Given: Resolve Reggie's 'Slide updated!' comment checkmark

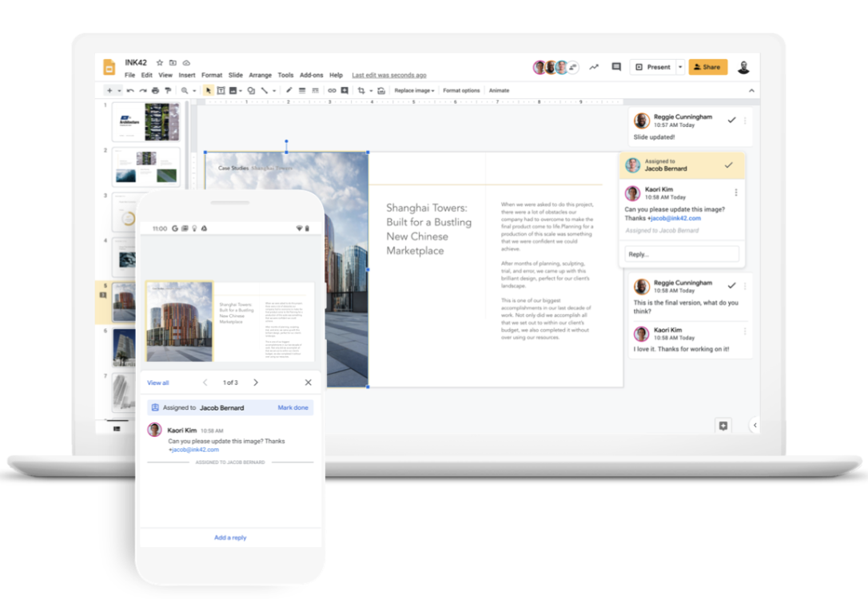Looking at the screenshot, I should (731, 121).
